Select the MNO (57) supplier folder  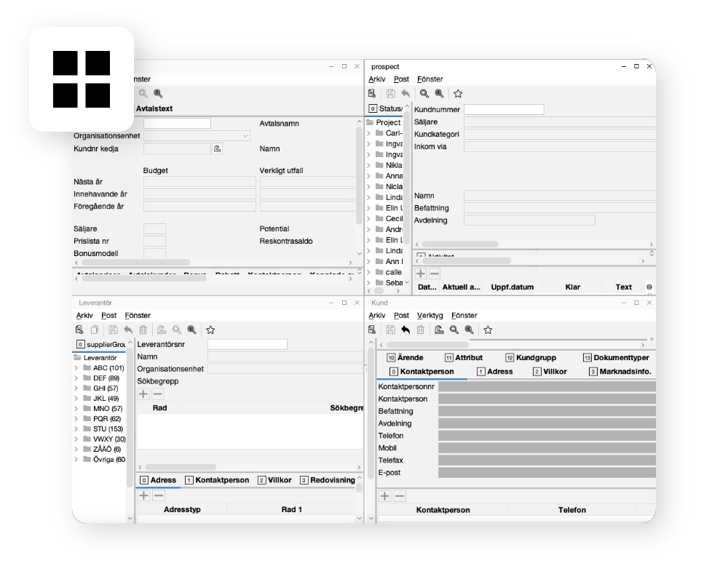click(108, 409)
